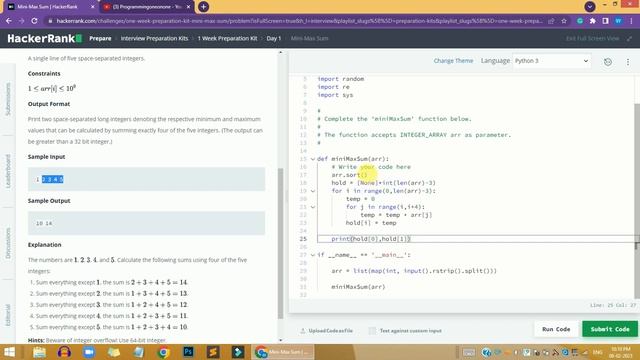Viewport: 640px width, 360px height.
Task: Tick Test against custom input checkbox
Action: click(x=372, y=331)
